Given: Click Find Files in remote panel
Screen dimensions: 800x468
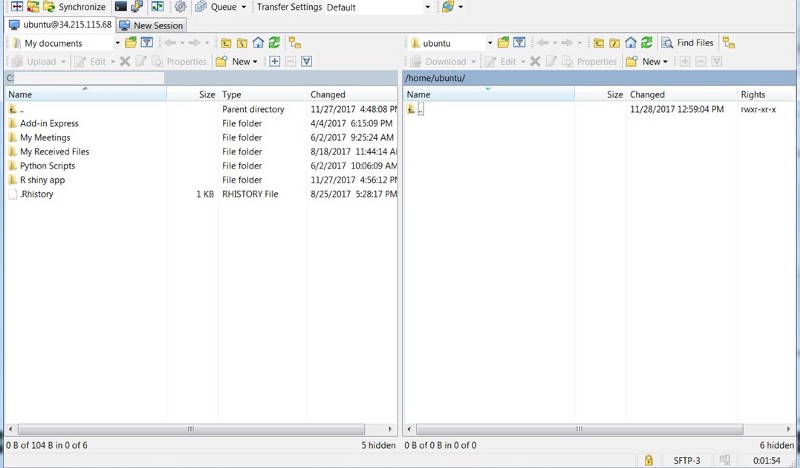Looking at the screenshot, I should tap(688, 43).
